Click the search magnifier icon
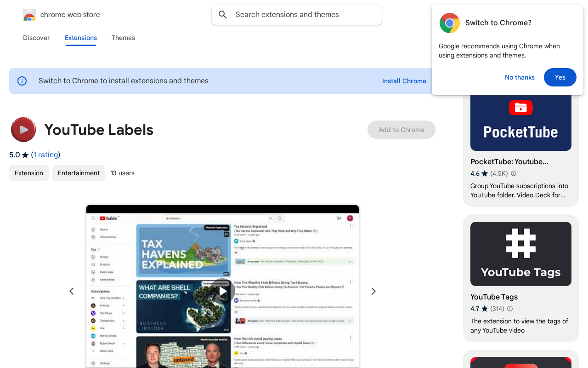This screenshot has width=588, height=368. [222, 14]
